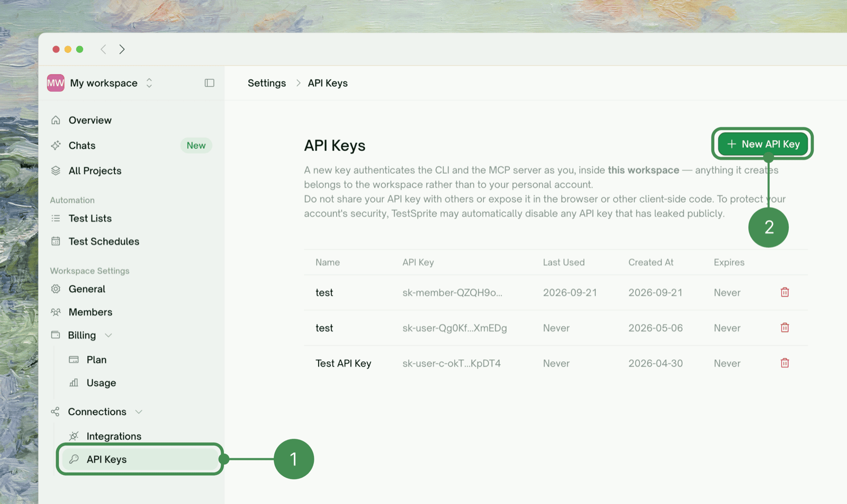Click the API Key column header

point(418,262)
